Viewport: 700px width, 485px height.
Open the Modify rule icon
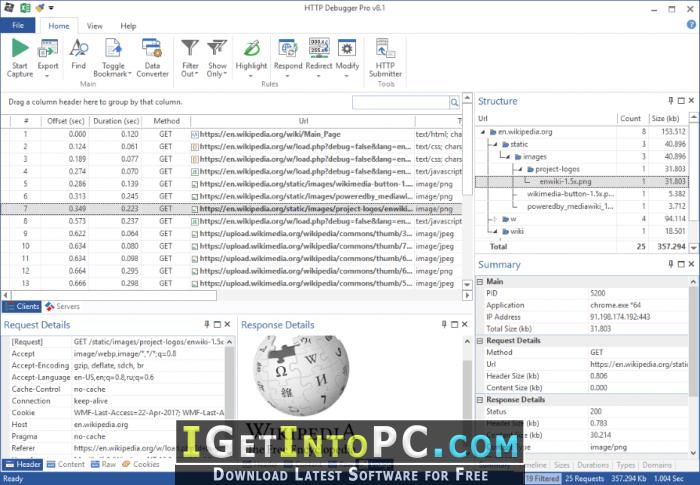click(x=347, y=48)
